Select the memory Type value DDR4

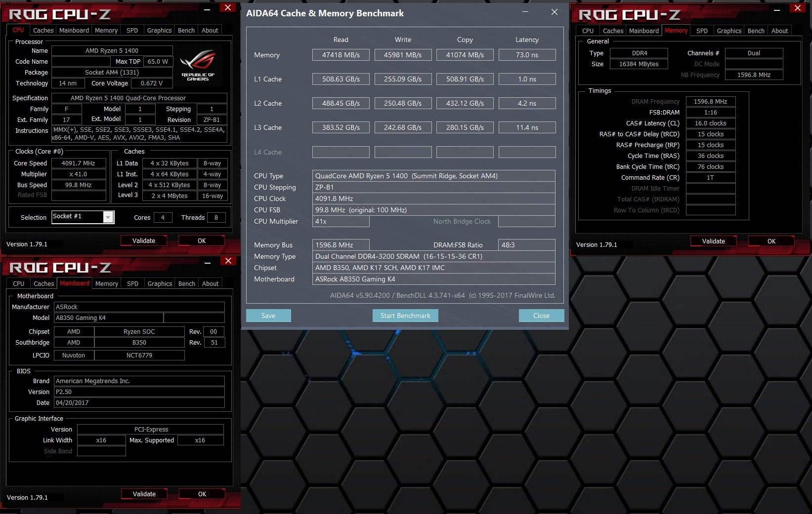click(x=639, y=53)
